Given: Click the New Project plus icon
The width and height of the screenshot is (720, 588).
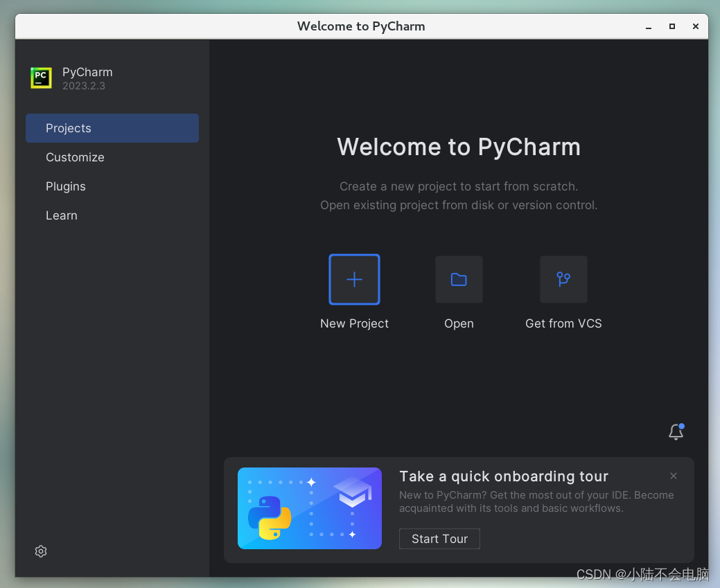Looking at the screenshot, I should tap(354, 279).
